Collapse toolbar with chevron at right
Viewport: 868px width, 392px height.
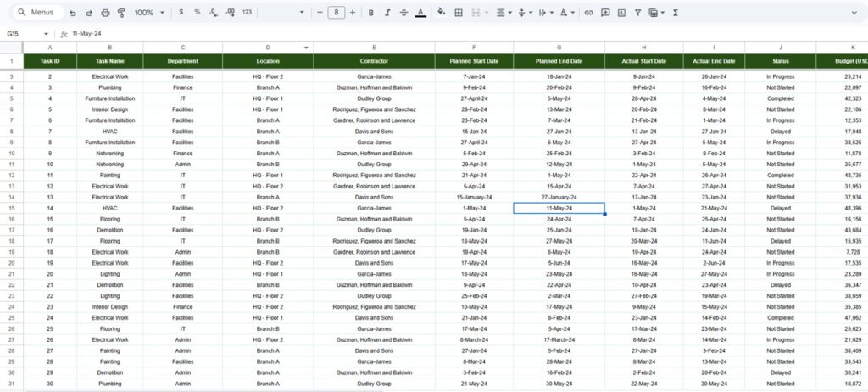tap(853, 12)
